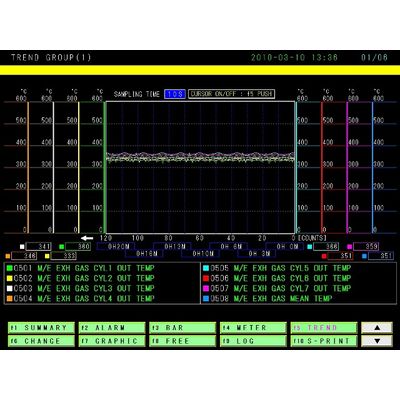Open the F2 ALARM screen
The width and height of the screenshot is (400, 400).
112,328
